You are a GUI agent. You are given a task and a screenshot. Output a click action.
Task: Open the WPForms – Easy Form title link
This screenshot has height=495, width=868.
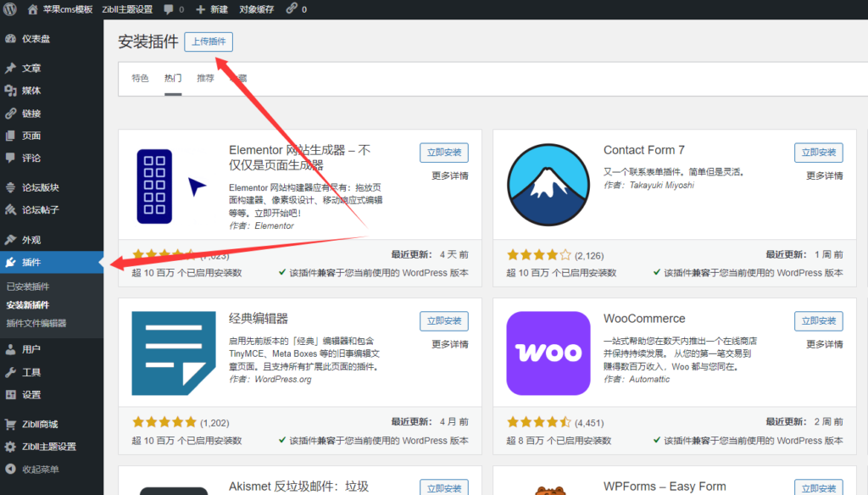(x=665, y=487)
